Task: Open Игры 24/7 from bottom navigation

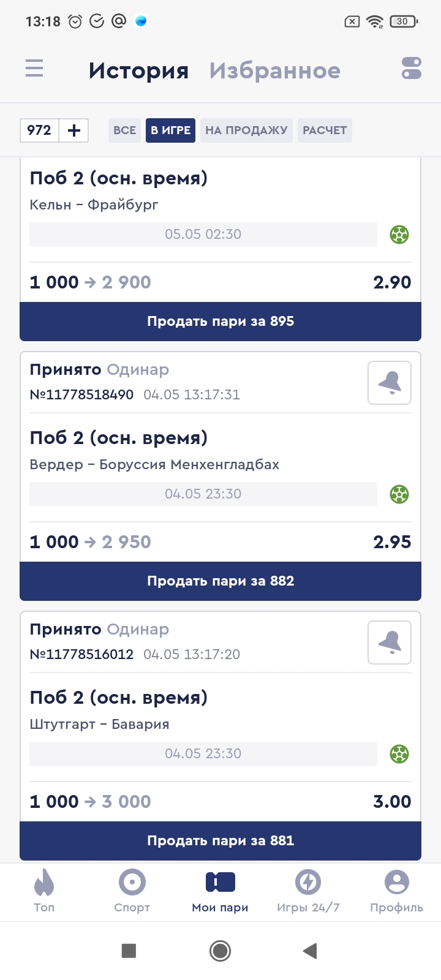Action: pos(308,892)
